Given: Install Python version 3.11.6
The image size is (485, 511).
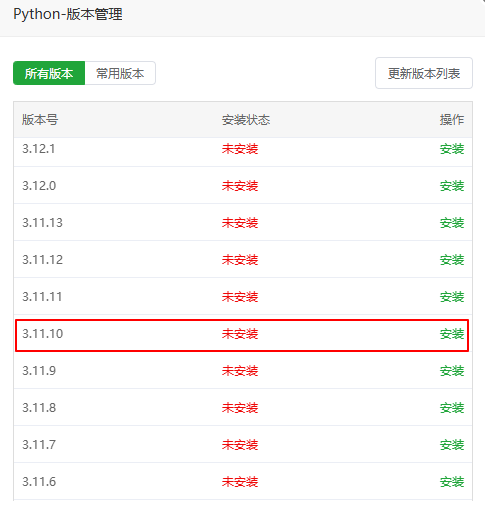Looking at the screenshot, I should point(452,482).
